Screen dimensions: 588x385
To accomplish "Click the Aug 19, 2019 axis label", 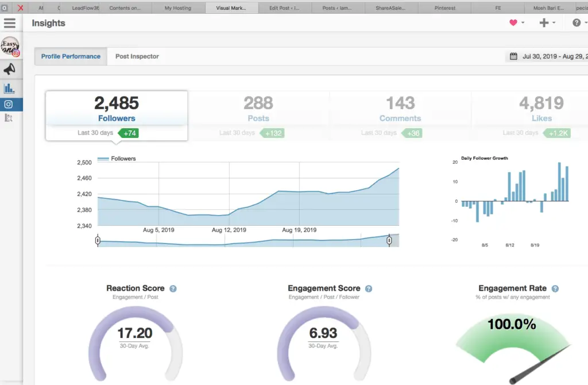I will pyautogui.click(x=299, y=230).
